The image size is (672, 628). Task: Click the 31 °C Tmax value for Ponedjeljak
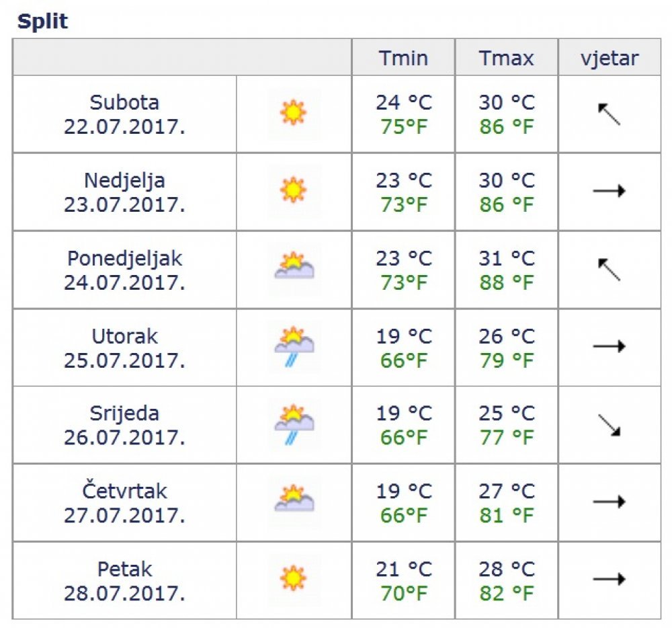pos(507,258)
